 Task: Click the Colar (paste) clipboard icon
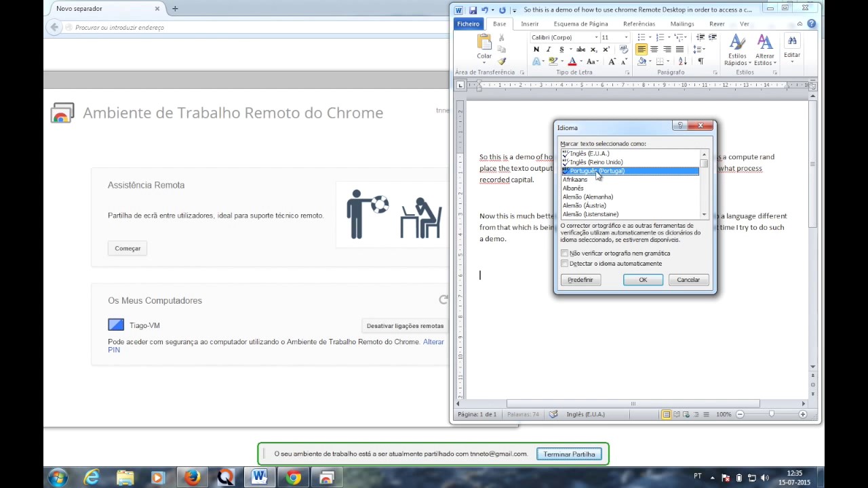click(x=484, y=42)
